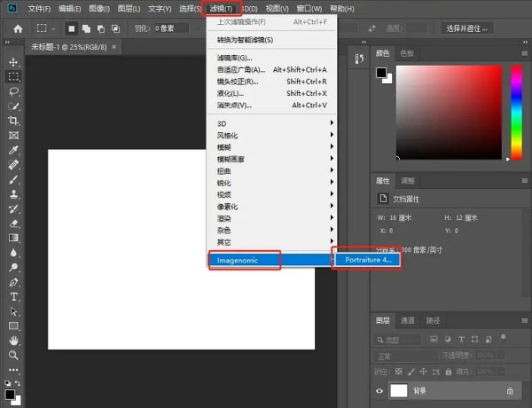532x408 pixels.
Task: Select the Eyedropper tool
Action: tap(13, 150)
